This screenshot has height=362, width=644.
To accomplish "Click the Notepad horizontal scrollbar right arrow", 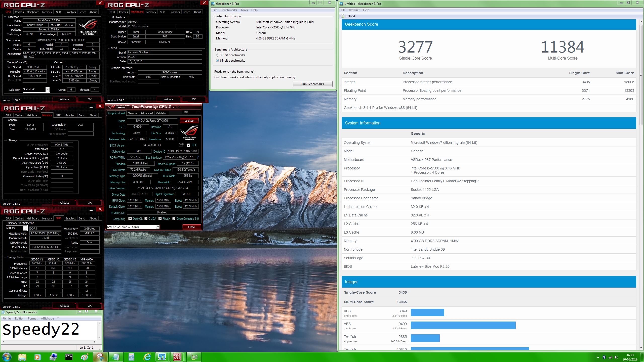I will click(x=95, y=342).
